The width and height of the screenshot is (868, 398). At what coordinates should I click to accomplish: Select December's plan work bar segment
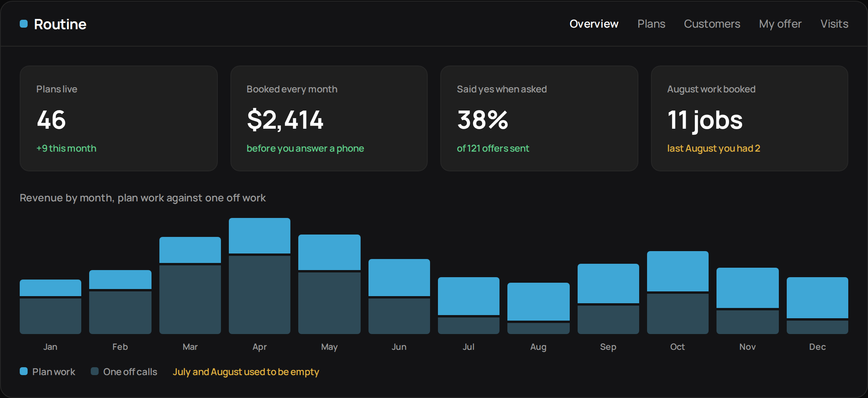(817, 298)
